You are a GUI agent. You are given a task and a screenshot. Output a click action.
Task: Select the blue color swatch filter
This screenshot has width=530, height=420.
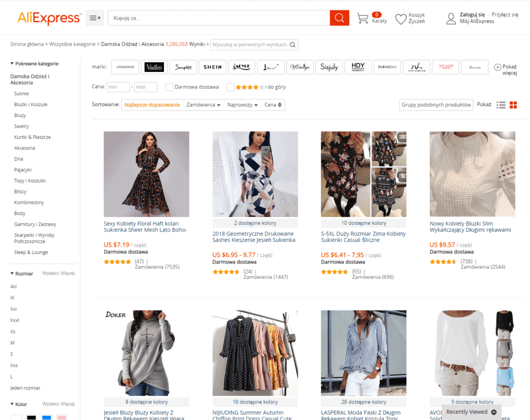click(x=47, y=417)
